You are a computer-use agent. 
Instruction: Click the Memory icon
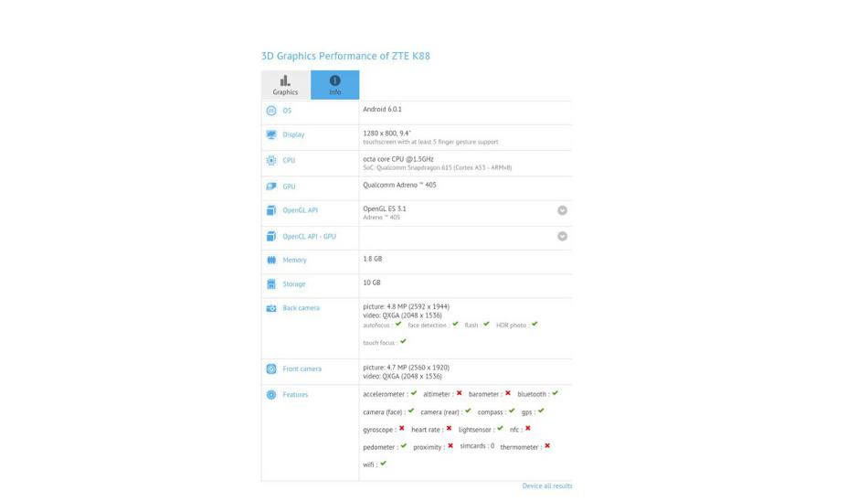point(271,260)
